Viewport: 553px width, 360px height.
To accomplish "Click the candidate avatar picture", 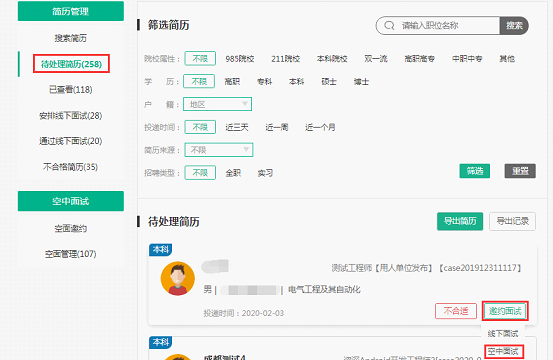I will point(178,278).
